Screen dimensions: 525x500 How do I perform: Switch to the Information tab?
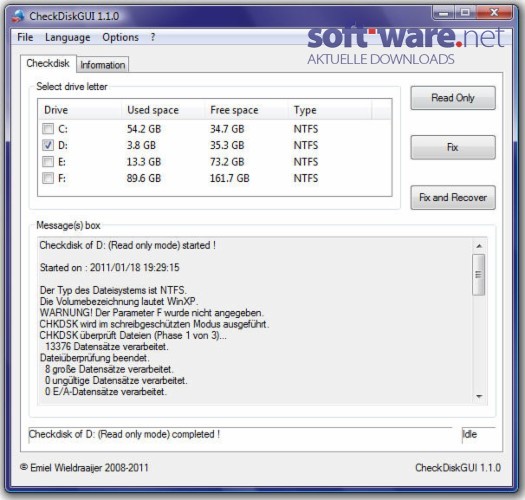click(x=102, y=65)
